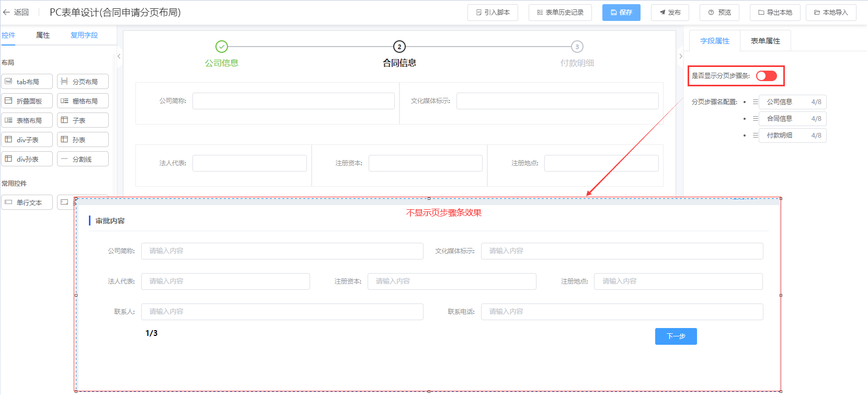
Task: Click the 布局 section heading
Action: click(8, 63)
